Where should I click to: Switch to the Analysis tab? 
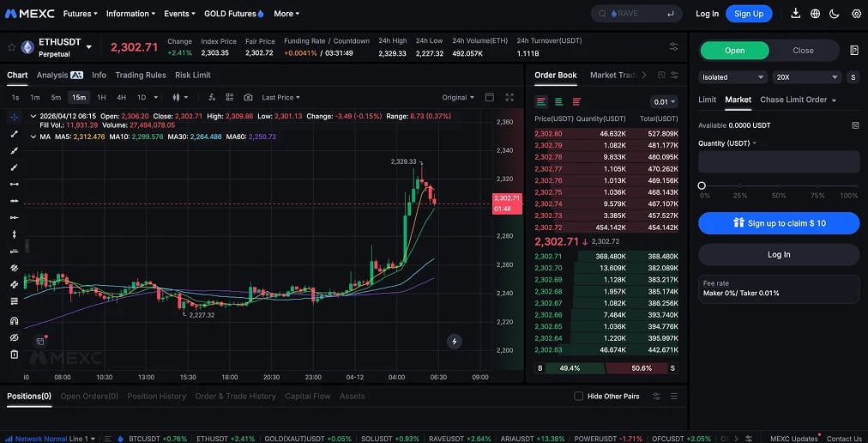point(59,75)
